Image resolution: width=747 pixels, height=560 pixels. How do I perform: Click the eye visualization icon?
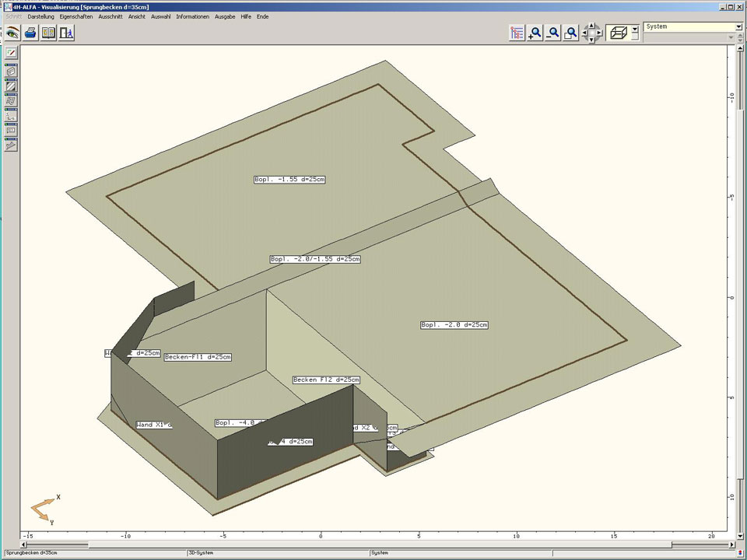tap(12, 33)
